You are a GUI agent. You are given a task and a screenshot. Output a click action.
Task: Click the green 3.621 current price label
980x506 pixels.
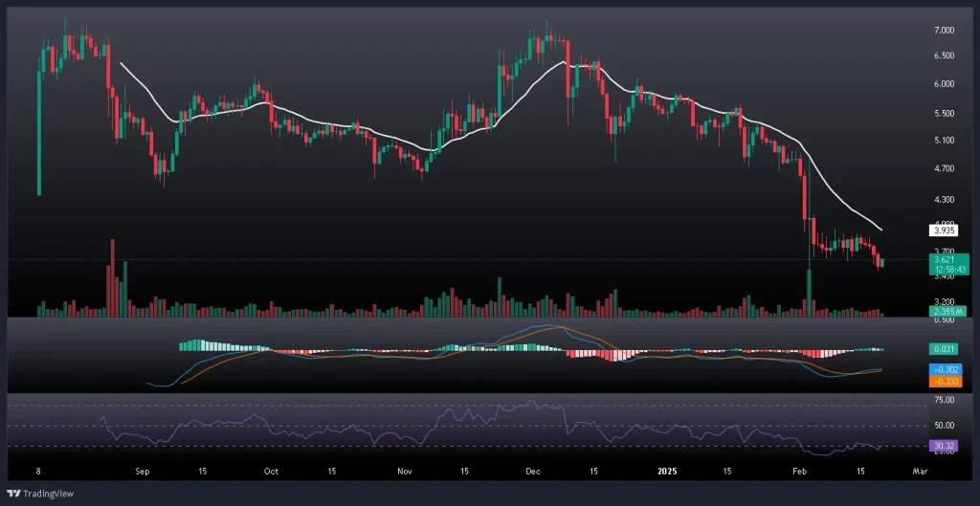[x=945, y=259]
